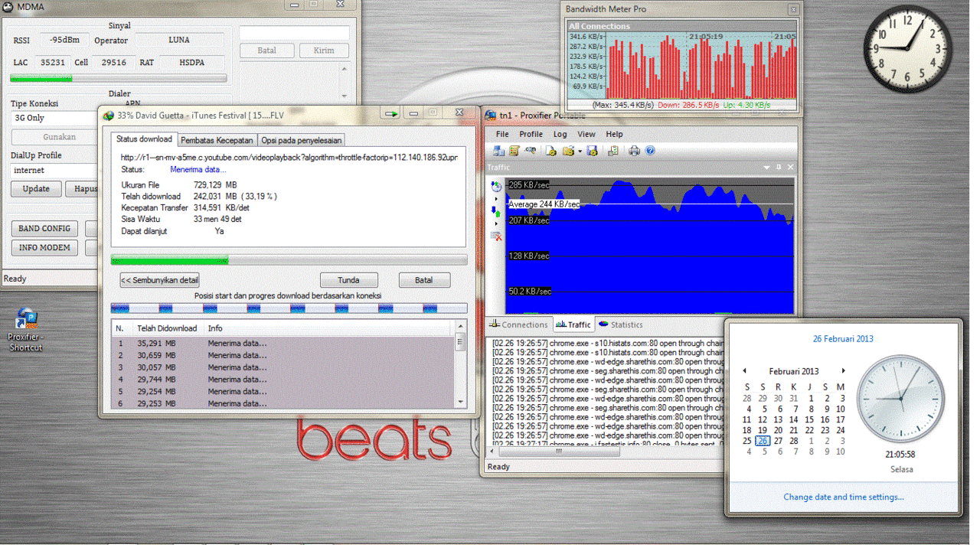Open the Proxifier - Shortcut desktop icon

tap(26, 330)
